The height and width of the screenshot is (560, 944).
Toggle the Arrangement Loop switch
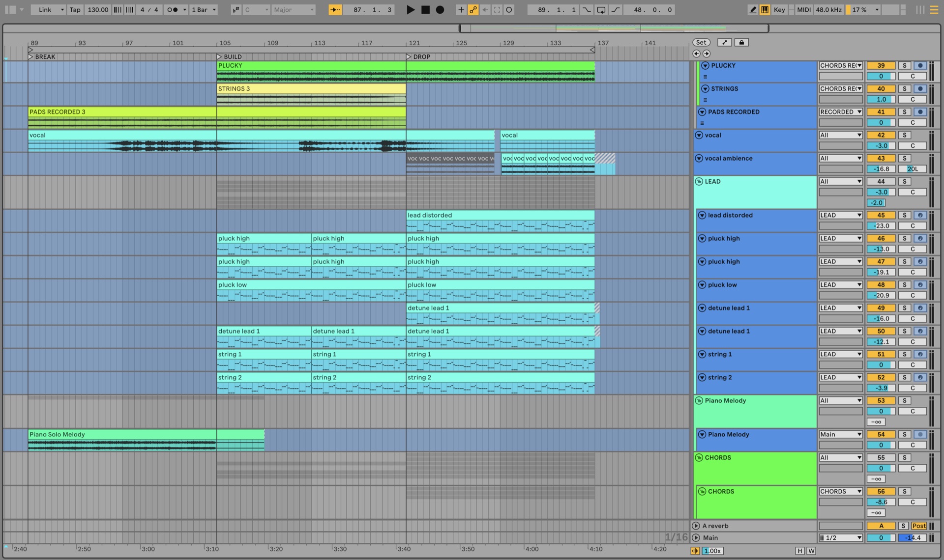tap(601, 9)
